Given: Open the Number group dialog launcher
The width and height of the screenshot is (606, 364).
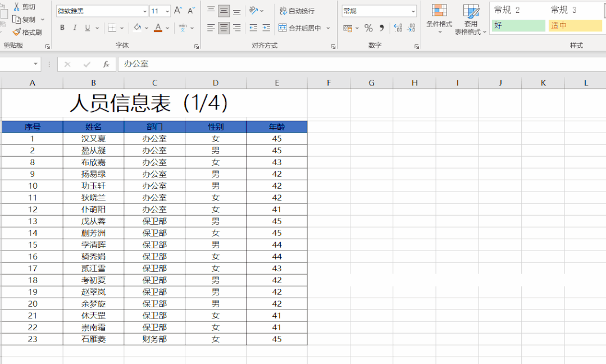Looking at the screenshot, I should click(x=417, y=47).
